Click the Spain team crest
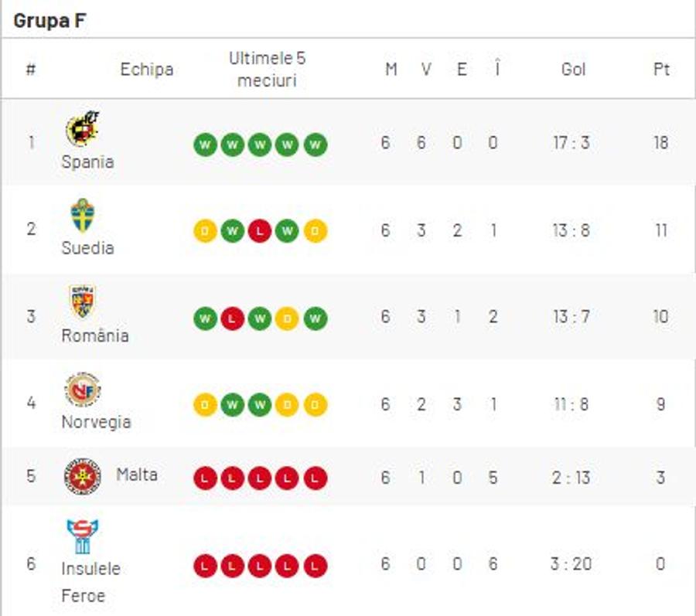Screen dimensions: 696x616 click(x=83, y=128)
